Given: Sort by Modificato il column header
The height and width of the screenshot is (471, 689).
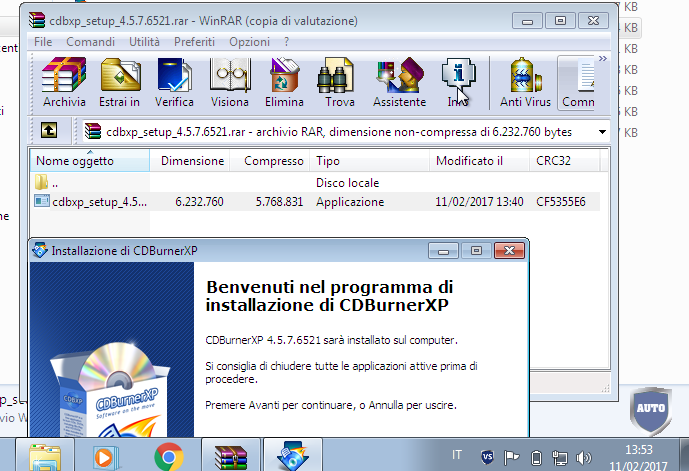Looking at the screenshot, I should click(x=479, y=161).
